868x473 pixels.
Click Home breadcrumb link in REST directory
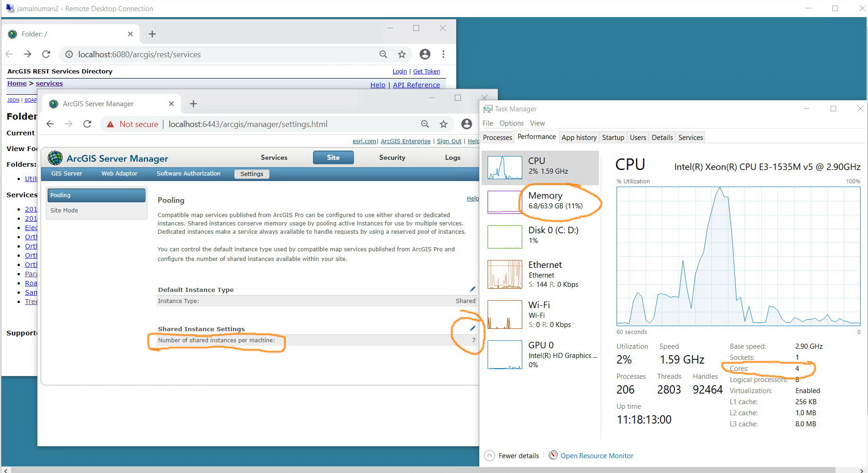tap(17, 84)
